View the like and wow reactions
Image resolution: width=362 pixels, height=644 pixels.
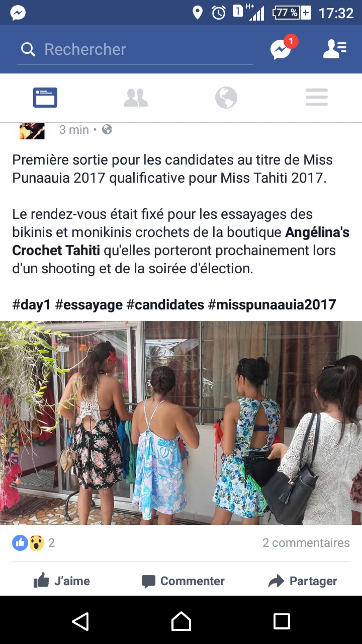click(x=33, y=543)
